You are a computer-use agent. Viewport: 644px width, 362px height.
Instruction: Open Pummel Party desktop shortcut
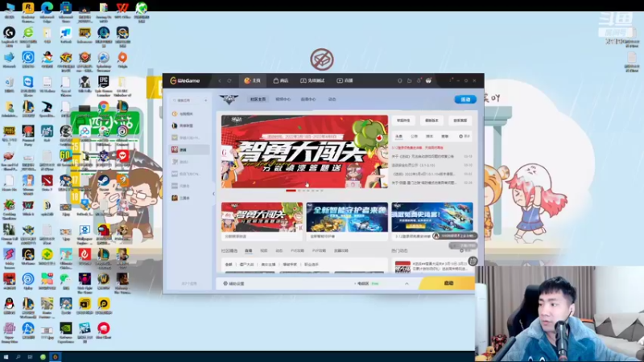28,134
